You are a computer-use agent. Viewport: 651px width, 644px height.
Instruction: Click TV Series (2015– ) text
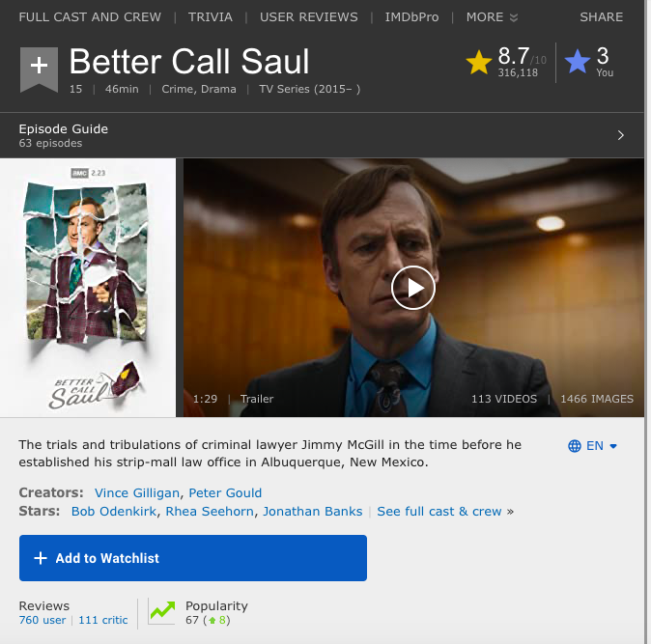(x=310, y=89)
